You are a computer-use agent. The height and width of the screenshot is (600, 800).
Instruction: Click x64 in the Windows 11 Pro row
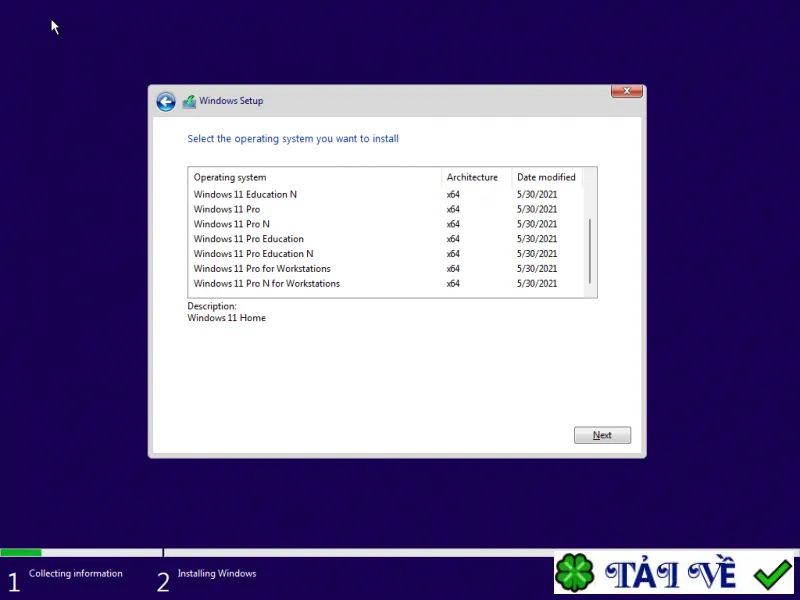click(x=453, y=209)
